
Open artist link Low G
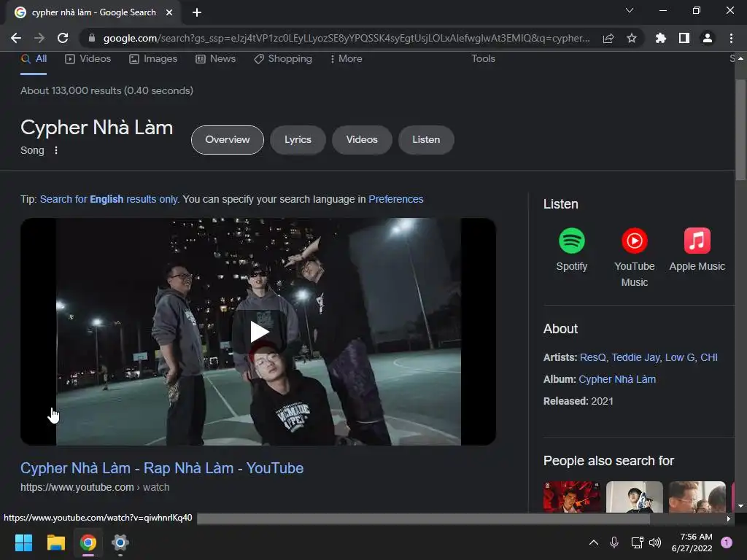click(x=680, y=357)
